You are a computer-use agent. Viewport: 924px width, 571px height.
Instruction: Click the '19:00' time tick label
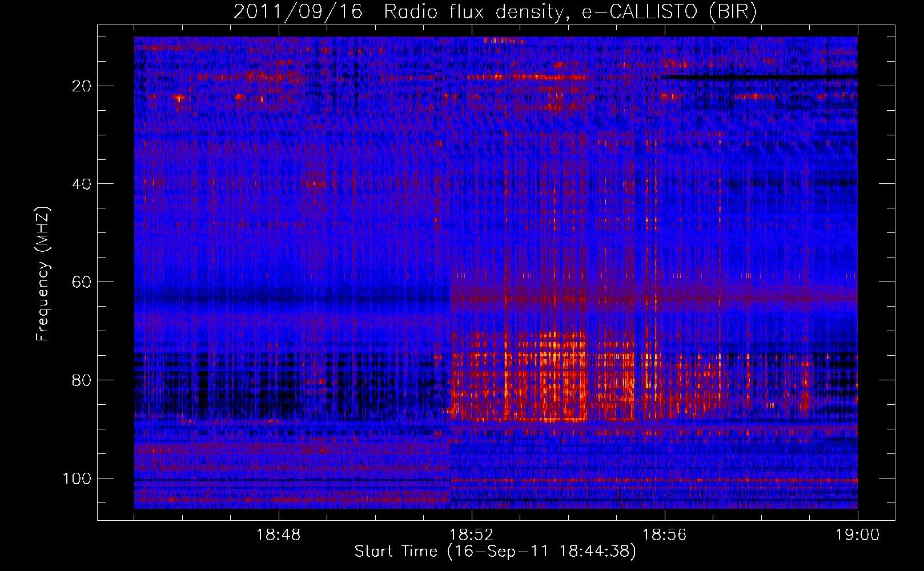pyautogui.click(x=857, y=535)
